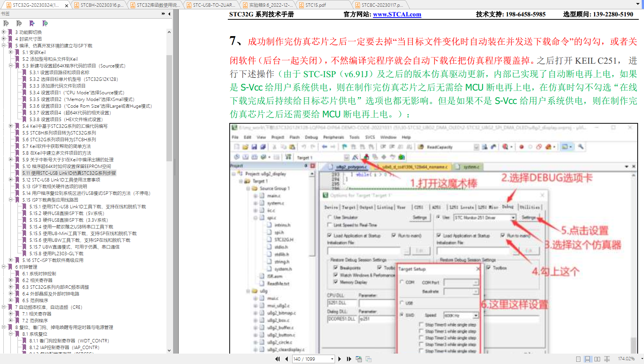Open bookmark '5.10 程序超64K时如何设置保留EEPROM空间'
This screenshot has width=644, height=364.
pos(66,166)
